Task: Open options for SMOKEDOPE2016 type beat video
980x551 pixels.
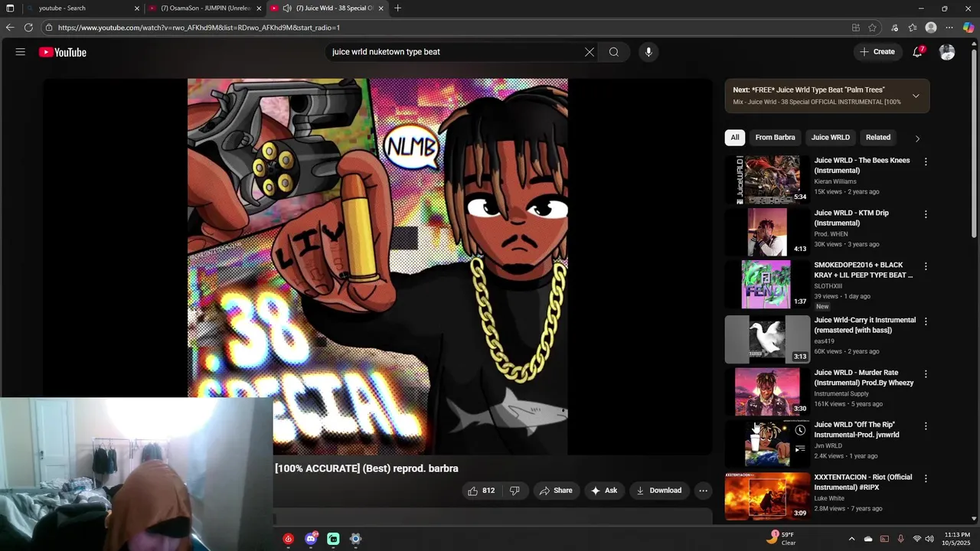Action: [x=926, y=266]
